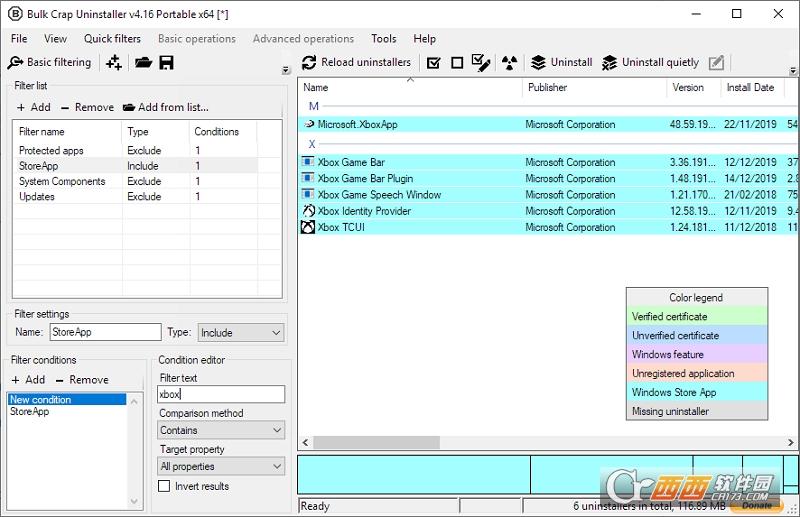Viewport: 800px width, 517px height.
Task: Click Remove under Filter conditions
Action: pos(82,380)
